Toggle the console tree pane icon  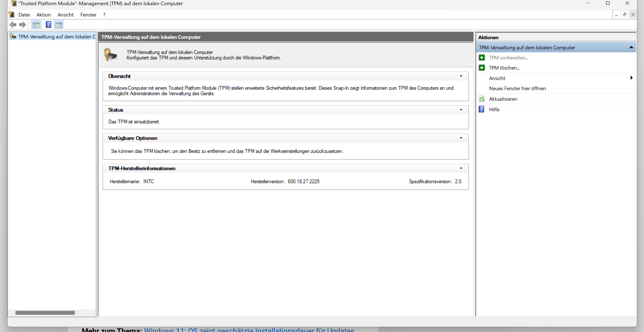[36, 25]
